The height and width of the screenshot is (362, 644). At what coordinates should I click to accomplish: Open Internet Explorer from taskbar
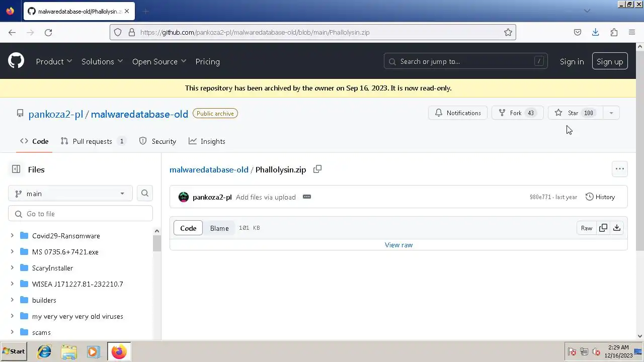tap(44, 351)
